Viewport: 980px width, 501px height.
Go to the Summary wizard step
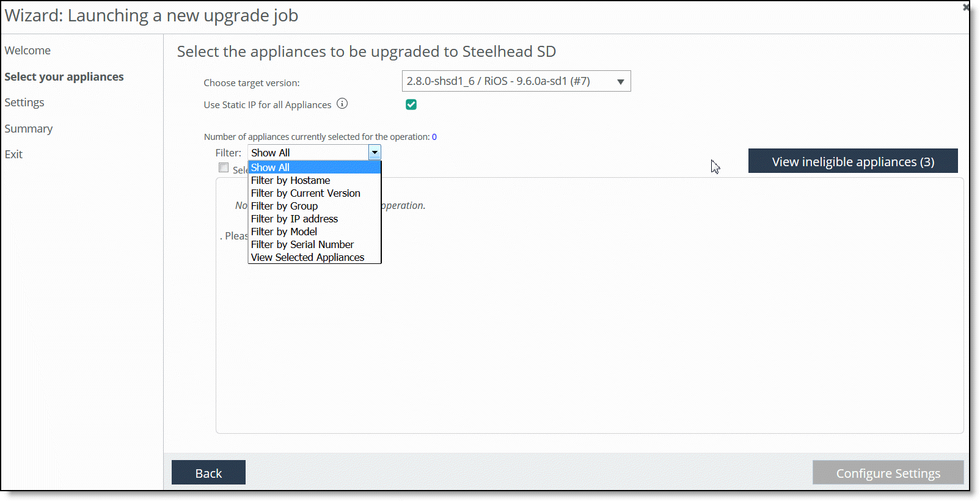[x=29, y=129]
